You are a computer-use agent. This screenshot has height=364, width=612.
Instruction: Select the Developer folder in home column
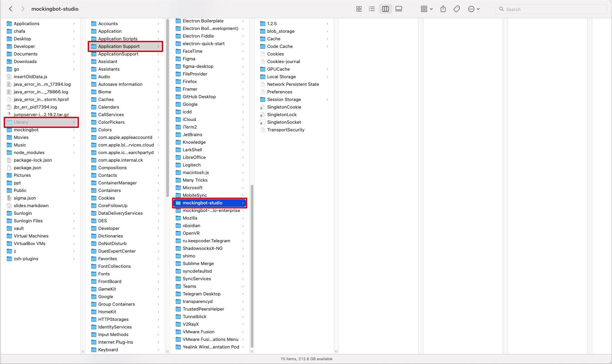[41, 46]
